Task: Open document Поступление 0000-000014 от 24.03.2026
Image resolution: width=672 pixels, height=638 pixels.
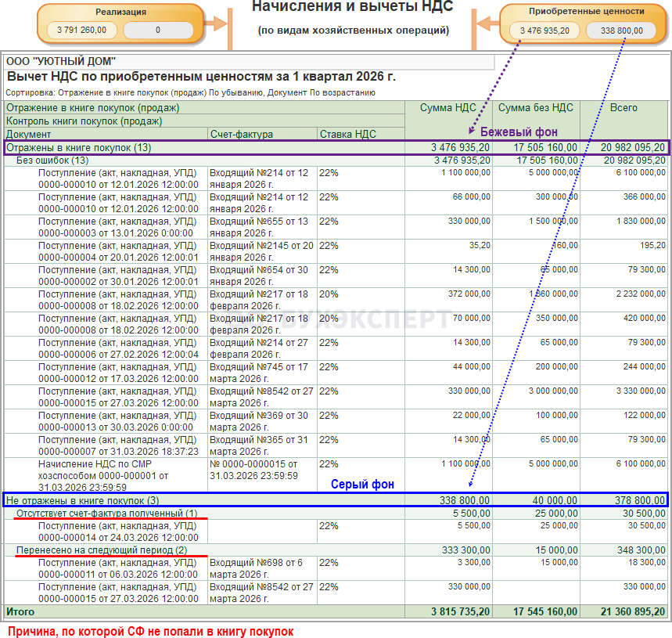Action: [118, 532]
